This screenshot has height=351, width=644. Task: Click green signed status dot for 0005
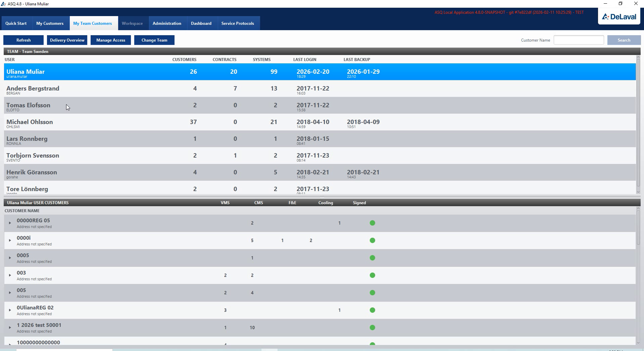pyautogui.click(x=372, y=258)
